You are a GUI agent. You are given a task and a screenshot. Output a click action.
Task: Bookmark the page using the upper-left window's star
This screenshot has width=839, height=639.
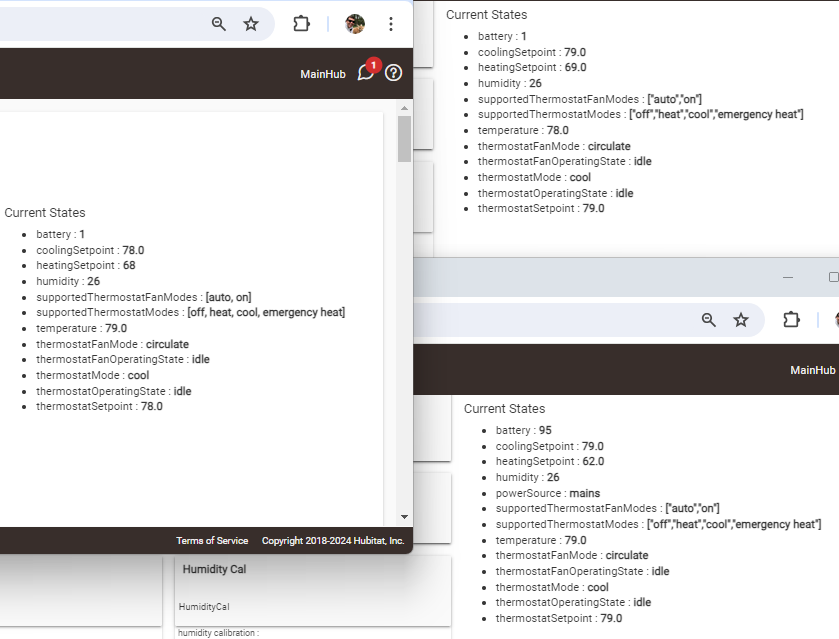pyautogui.click(x=251, y=24)
